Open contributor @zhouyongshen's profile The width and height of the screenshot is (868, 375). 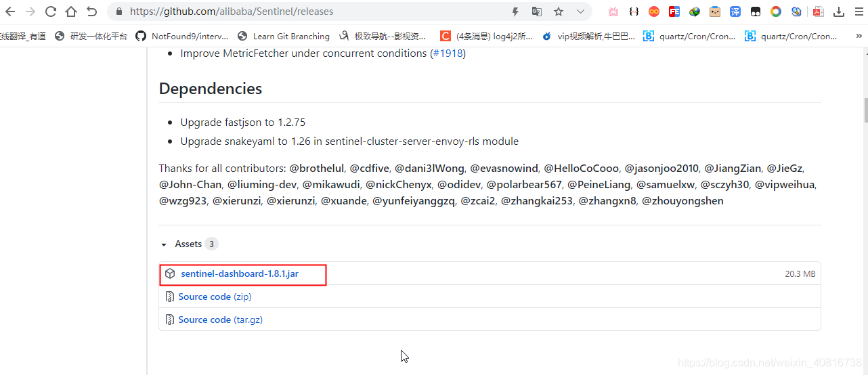682,200
